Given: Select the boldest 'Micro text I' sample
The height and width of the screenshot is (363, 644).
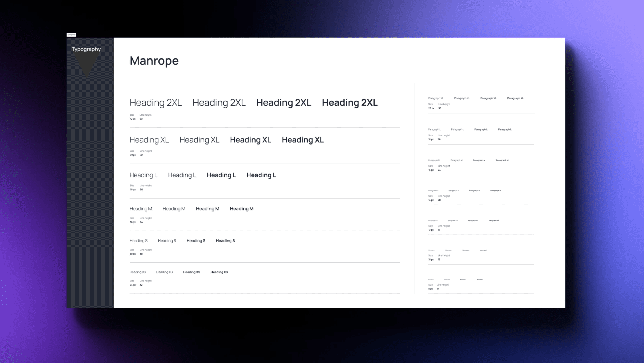Looking at the screenshot, I should pyautogui.click(x=483, y=250).
